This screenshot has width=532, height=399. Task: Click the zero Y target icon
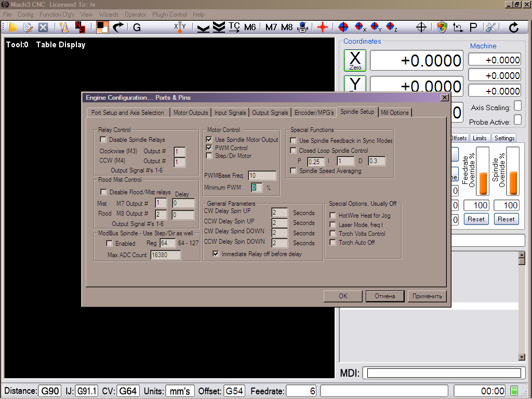376,27
